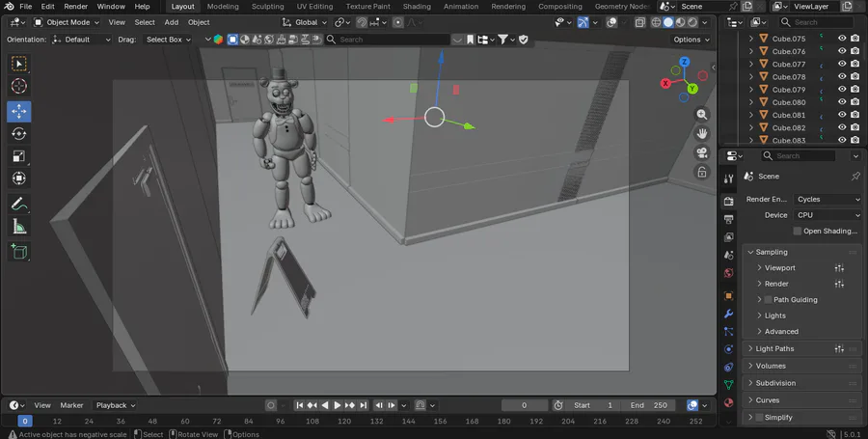Viewport: 868px width, 439px height.
Task: Enable Open Shading Language checkbox
Action: pos(798,231)
